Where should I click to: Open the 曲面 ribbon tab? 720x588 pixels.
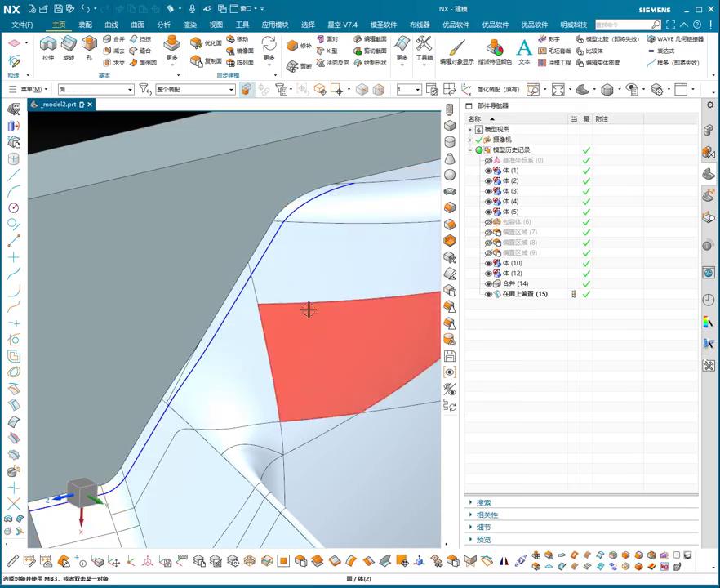coord(137,25)
